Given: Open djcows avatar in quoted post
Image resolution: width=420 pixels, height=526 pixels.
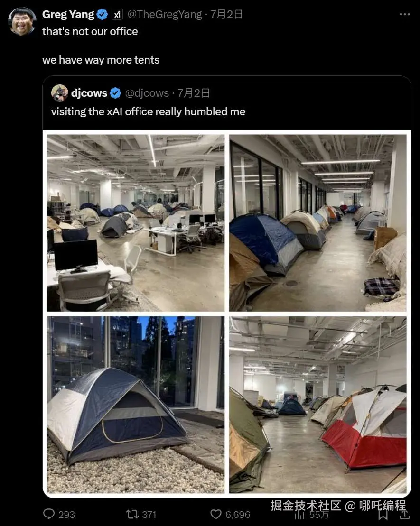Looking at the screenshot, I should coord(60,93).
